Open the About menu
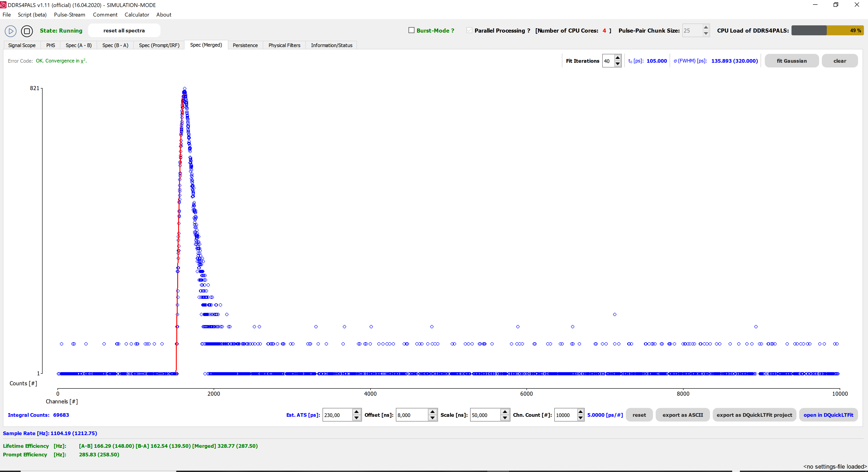 point(164,14)
